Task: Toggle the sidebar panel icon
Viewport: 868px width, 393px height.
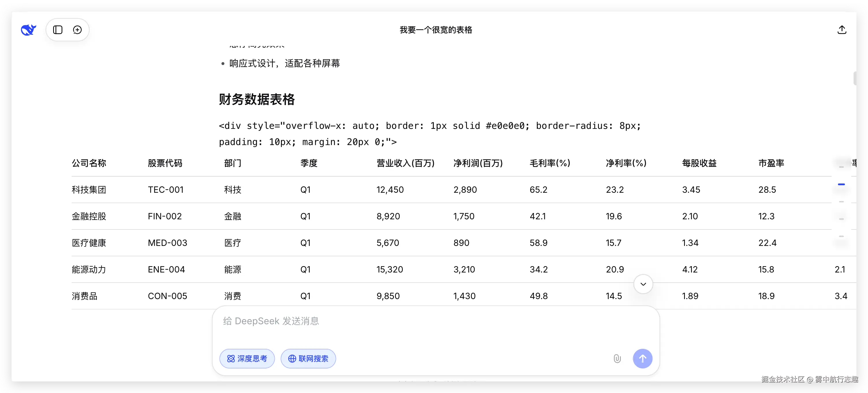Action: (x=58, y=30)
